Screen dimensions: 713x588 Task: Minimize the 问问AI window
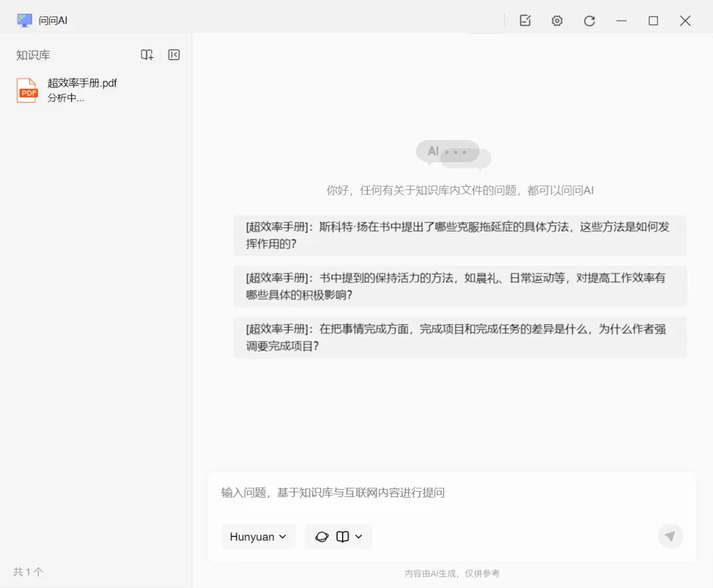pos(621,20)
